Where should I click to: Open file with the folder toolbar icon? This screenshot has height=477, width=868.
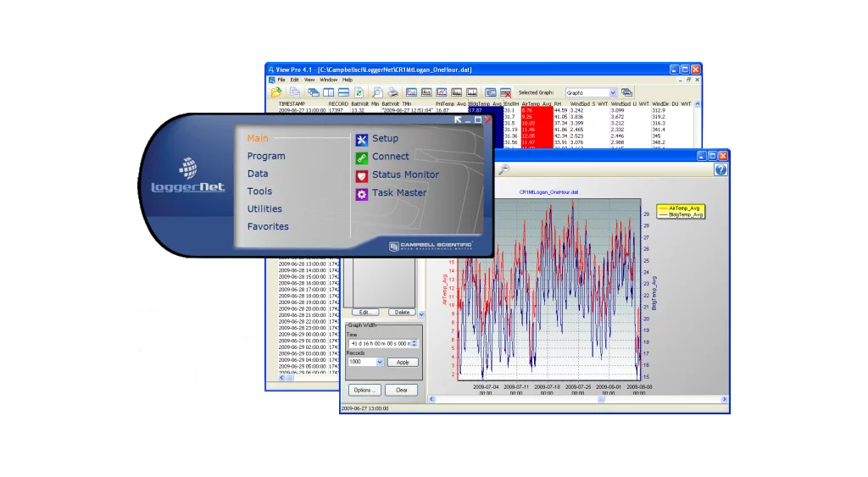pos(275,92)
